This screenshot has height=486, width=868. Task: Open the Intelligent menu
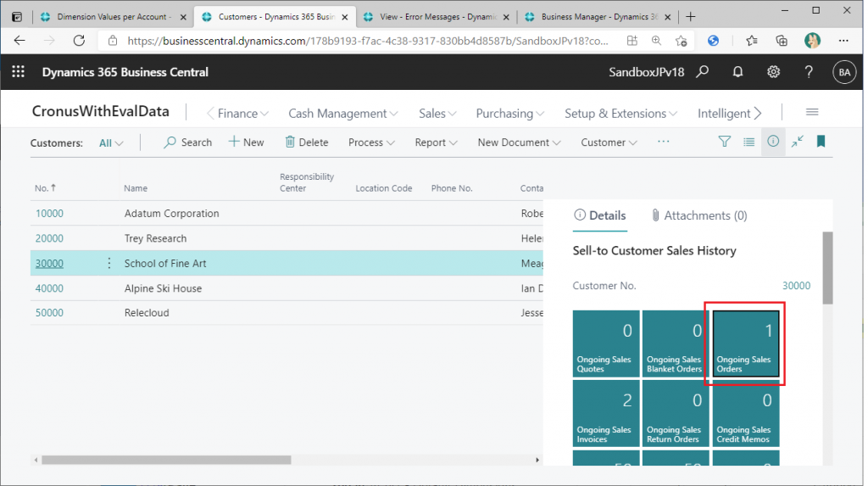(724, 114)
